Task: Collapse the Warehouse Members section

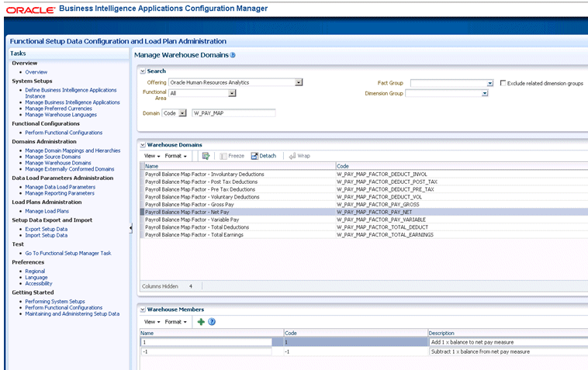Action: pyautogui.click(x=143, y=309)
